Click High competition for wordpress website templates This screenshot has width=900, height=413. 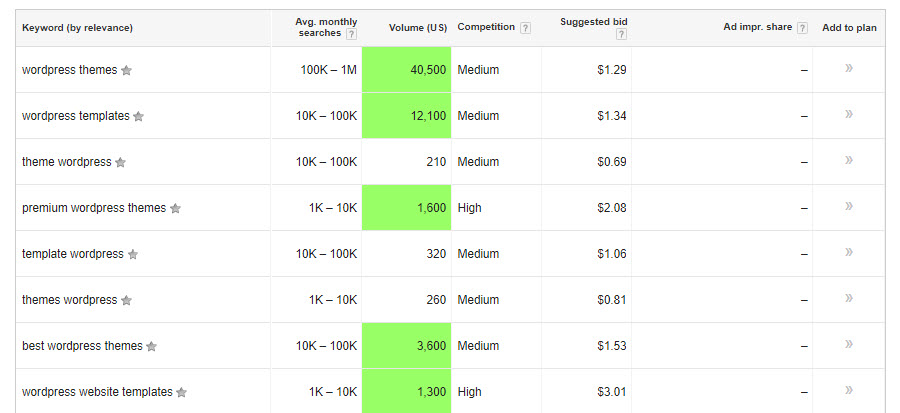coord(470,392)
